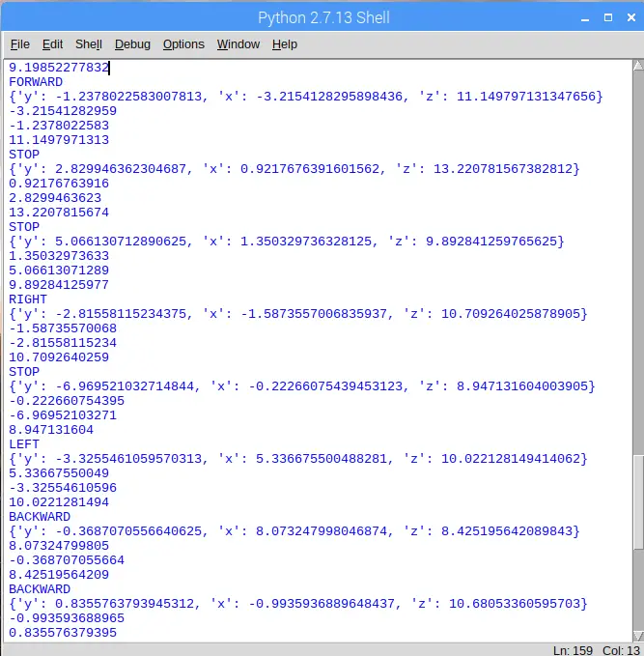Click the value -0.368707055664
644x656 pixels.
(67, 560)
